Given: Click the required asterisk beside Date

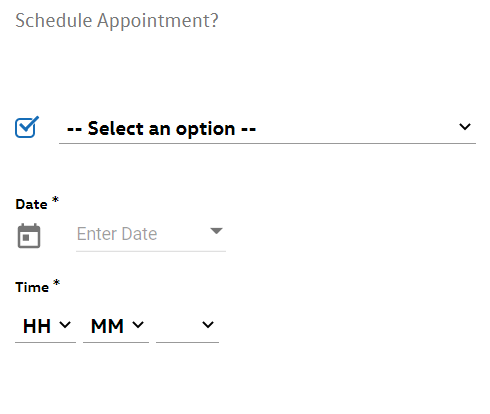Looking at the screenshot, I should coord(55,200).
